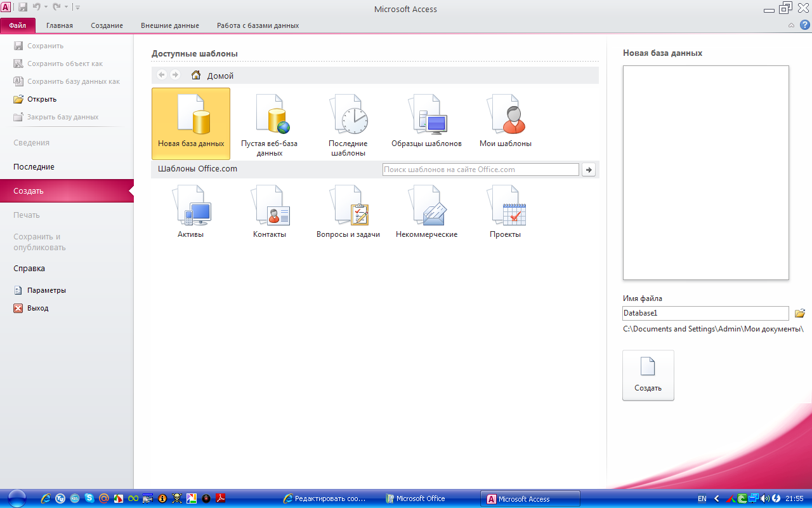Select the Контакты Office.com template
Screen dimensions: 812x508
270,211
